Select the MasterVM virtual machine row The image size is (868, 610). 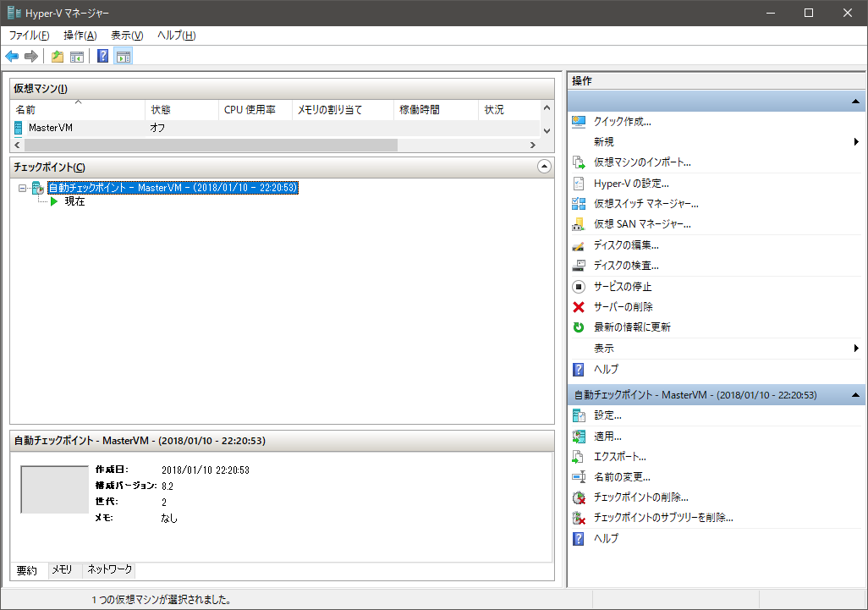[x=51, y=129]
